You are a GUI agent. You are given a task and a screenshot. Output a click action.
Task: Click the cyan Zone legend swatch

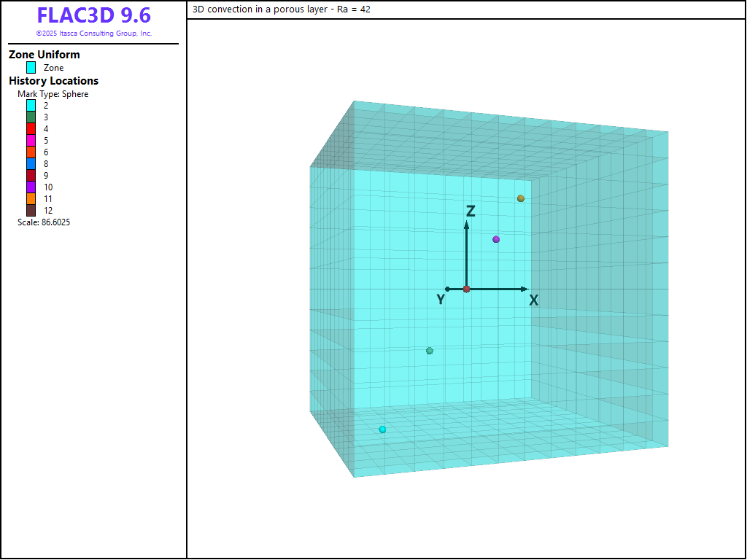coord(31,68)
